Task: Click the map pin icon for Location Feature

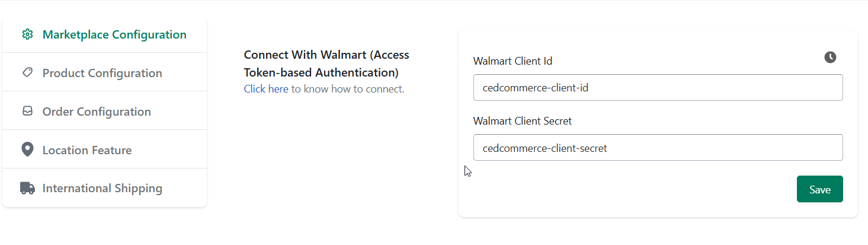Action: pyautogui.click(x=27, y=149)
